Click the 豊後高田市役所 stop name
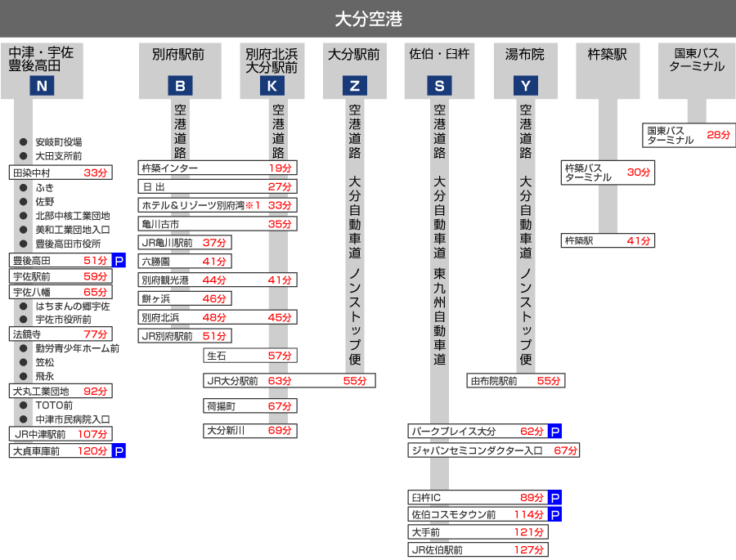 point(68,244)
